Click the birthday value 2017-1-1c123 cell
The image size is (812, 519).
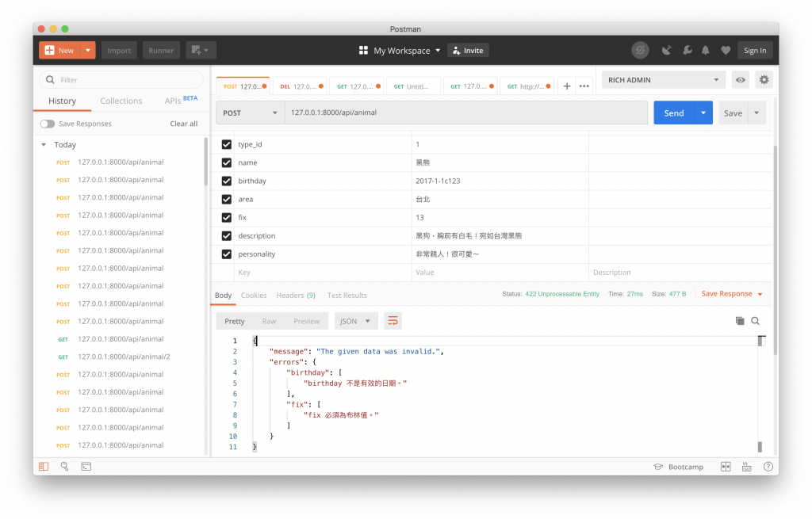[500, 181]
